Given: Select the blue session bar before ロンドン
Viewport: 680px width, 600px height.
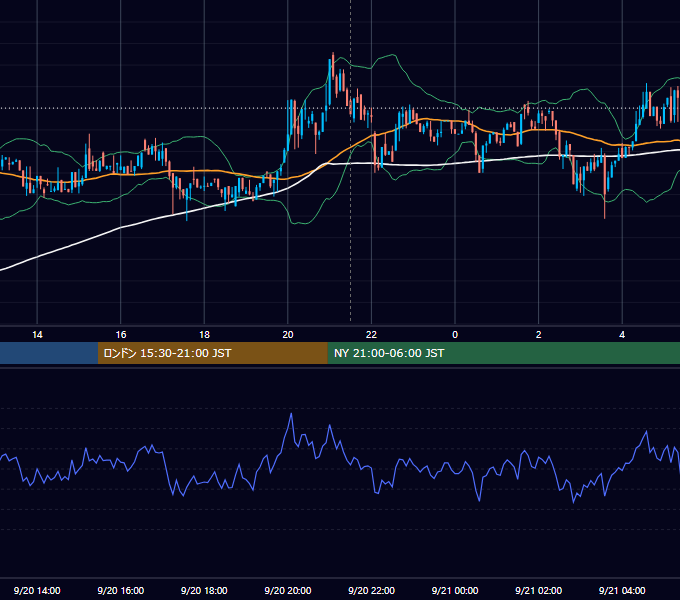Looking at the screenshot, I should point(49,353).
